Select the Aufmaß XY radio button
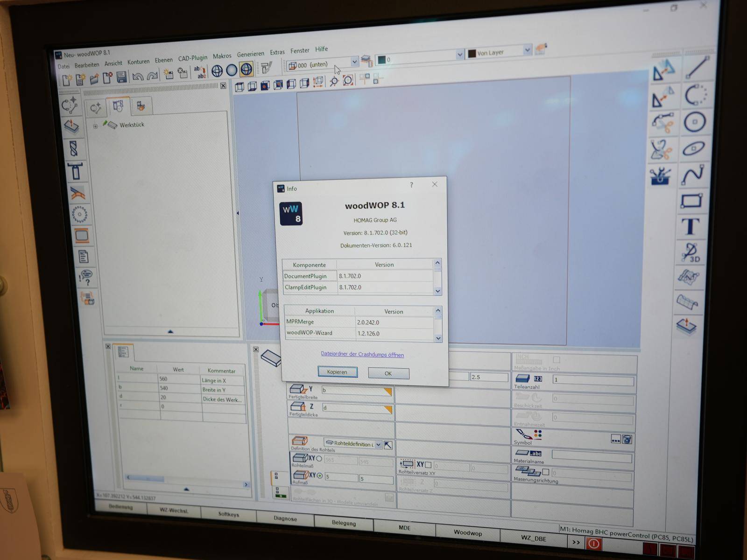 click(x=320, y=476)
